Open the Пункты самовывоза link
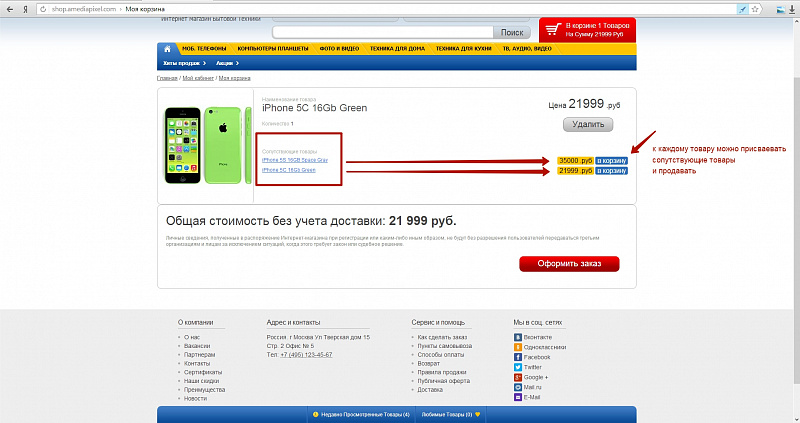 pos(444,346)
